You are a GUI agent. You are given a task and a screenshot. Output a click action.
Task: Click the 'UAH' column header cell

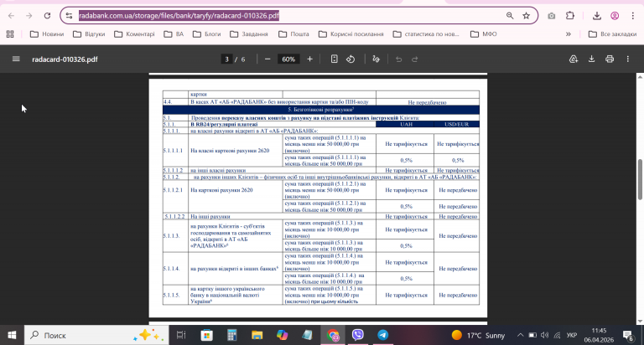click(405, 124)
